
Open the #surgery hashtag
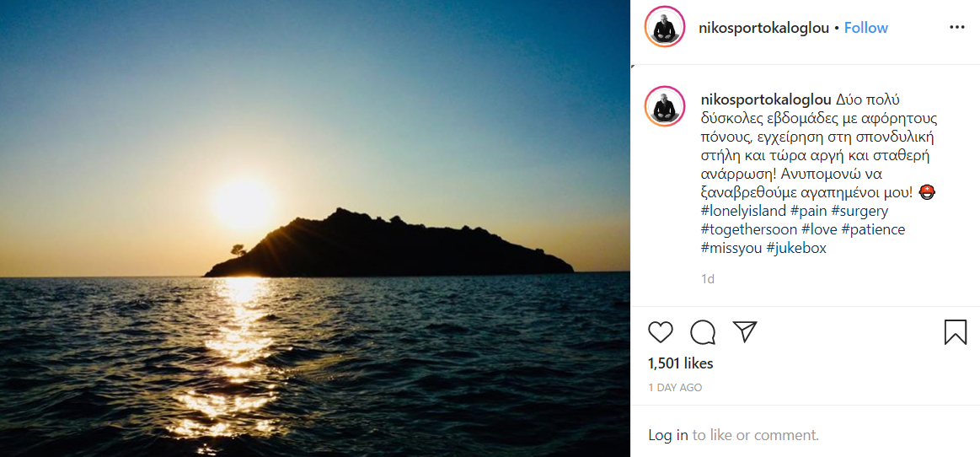point(861,211)
